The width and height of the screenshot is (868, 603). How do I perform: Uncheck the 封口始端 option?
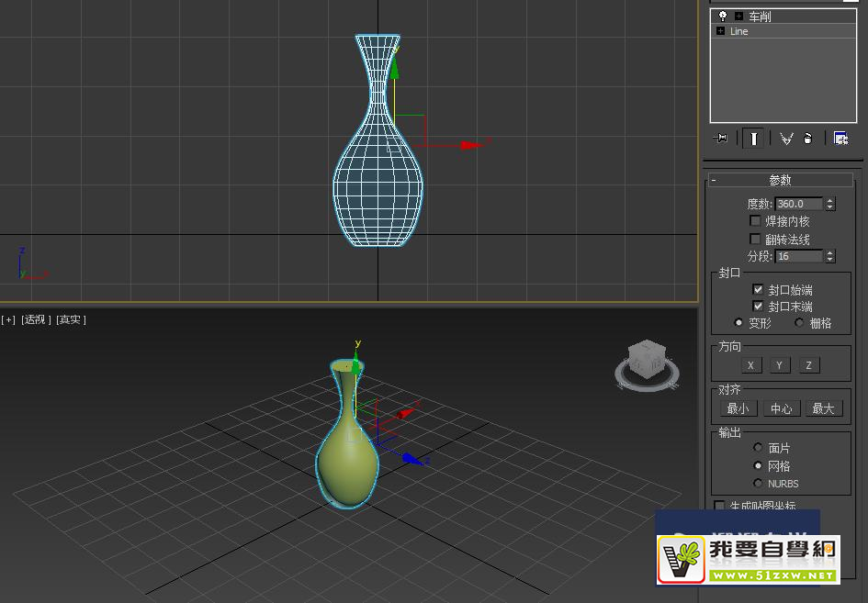pyautogui.click(x=758, y=290)
